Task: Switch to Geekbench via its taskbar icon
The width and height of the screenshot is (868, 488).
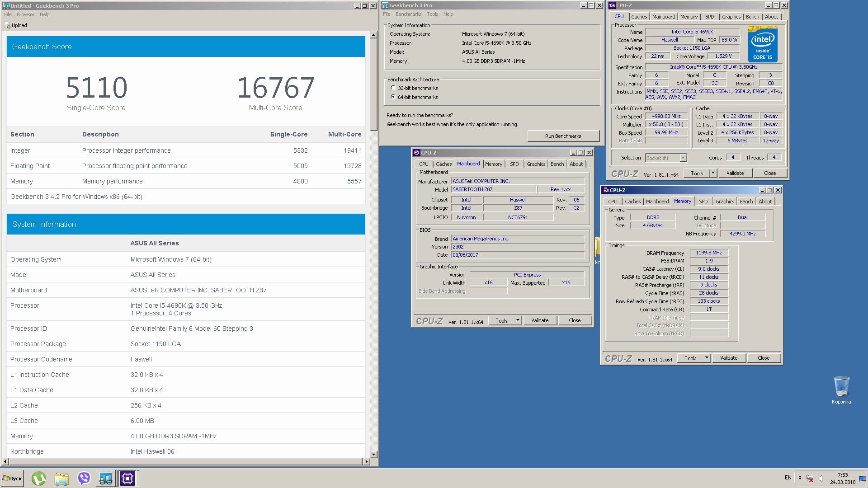Action: [x=106, y=478]
